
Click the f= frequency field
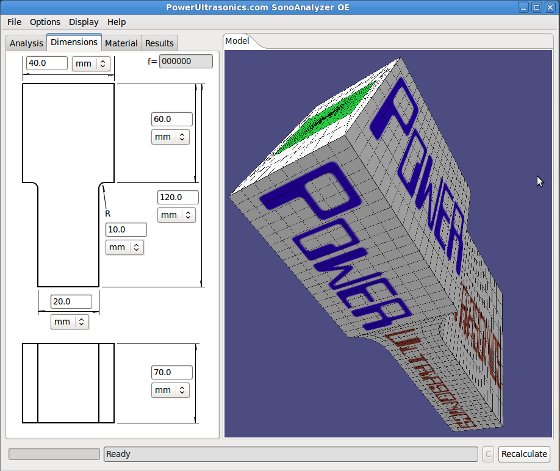click(186, 61)
